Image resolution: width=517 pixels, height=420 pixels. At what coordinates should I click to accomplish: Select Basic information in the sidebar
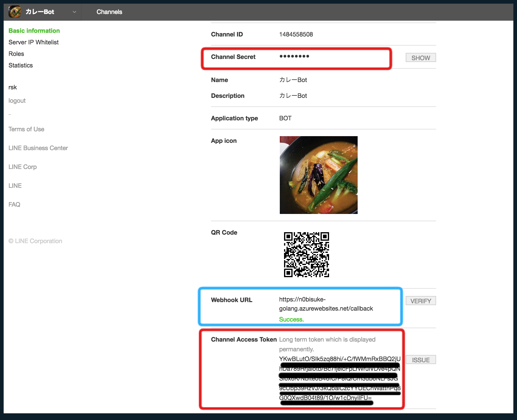34,30
